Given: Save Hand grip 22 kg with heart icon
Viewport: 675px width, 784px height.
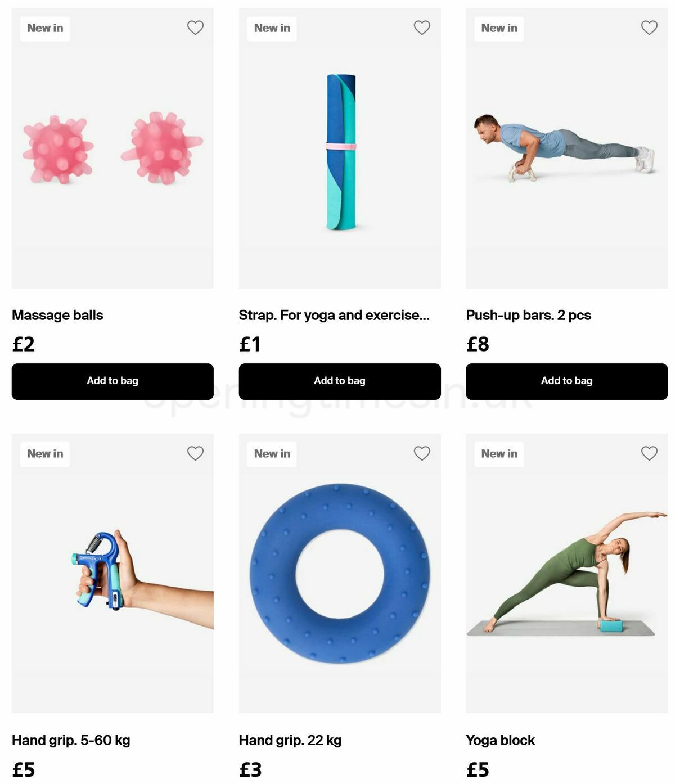Looking at the screenshot, I should click(422, 453).
